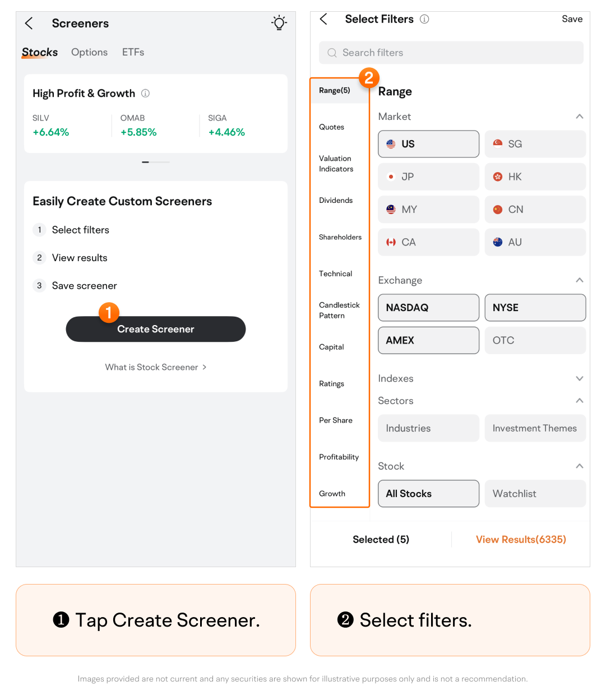Tap the lightbulb icon on Screeners
606x700 pixels.
(279, 23)
